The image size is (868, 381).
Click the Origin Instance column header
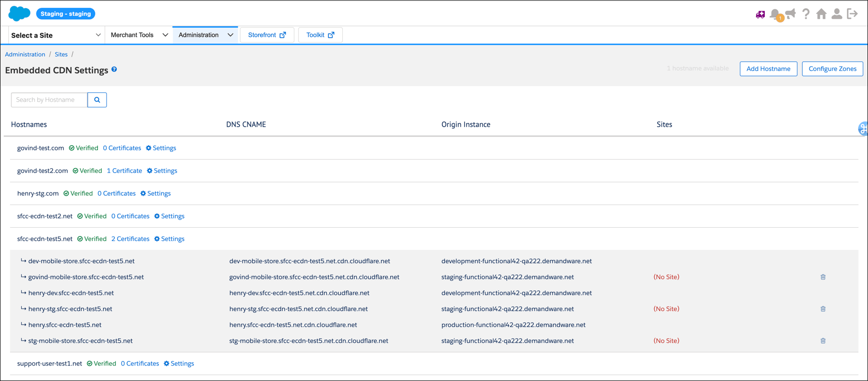click(x=466, y=124)
